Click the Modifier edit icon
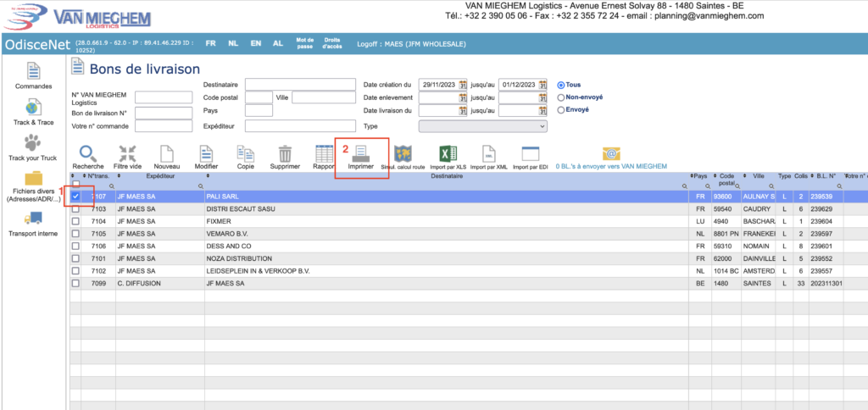Image resolution: width=868 pixels, height=410 pixels. point(207,154)
